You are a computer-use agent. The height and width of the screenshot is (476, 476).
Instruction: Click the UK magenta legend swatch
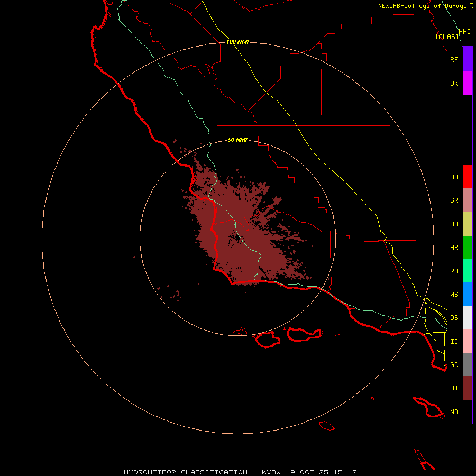[x=467, y=83]
